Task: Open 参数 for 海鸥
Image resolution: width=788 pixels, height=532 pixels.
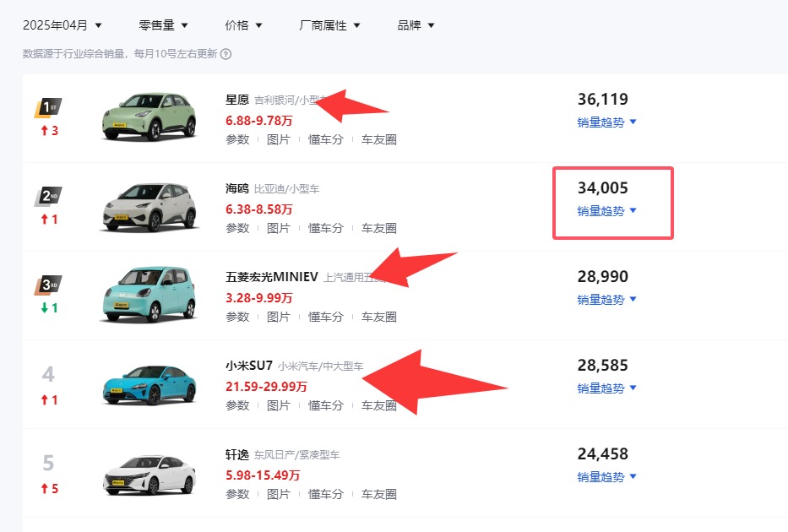Action: pyautogui.click(x=237, y=228)
